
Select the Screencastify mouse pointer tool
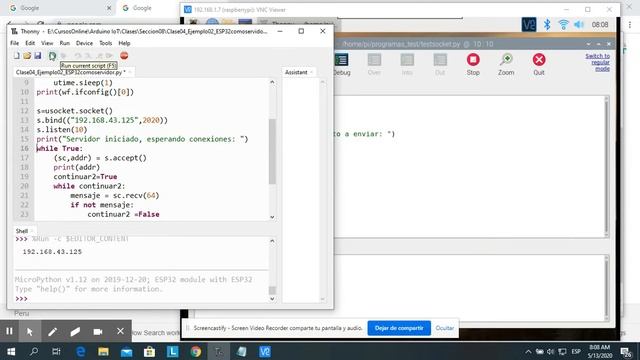point(29,331)
